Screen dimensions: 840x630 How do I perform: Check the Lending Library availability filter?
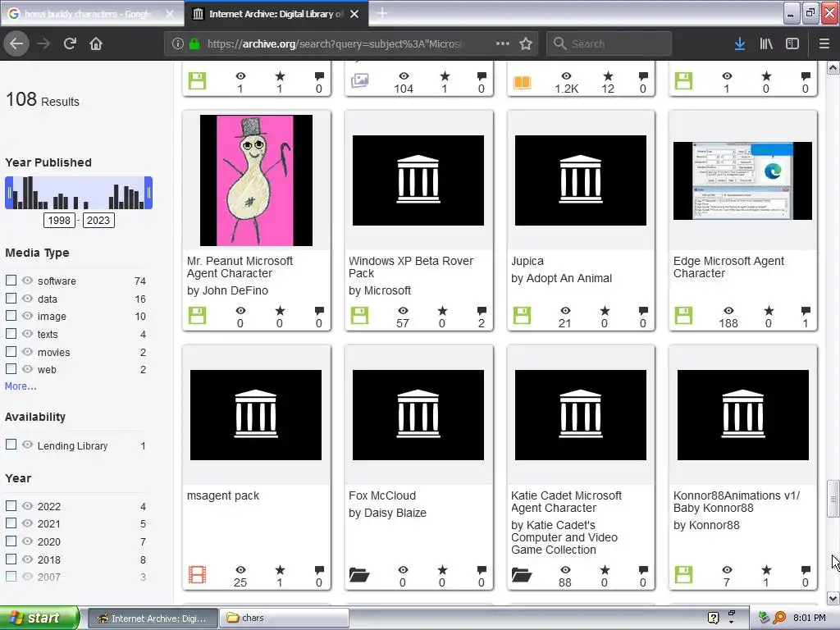pyautogui.click(x=11, y=445)
